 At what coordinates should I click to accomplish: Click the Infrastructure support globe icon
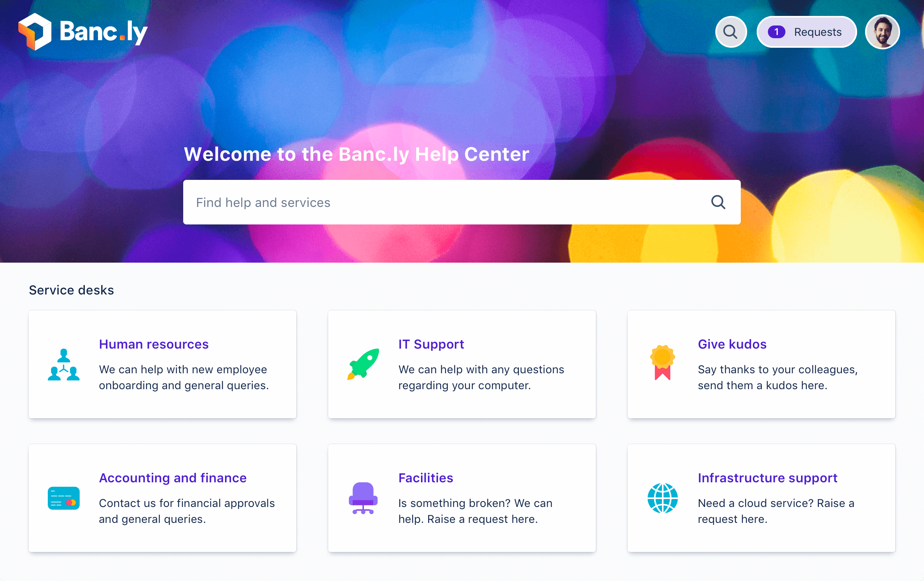tap(663, 498)
